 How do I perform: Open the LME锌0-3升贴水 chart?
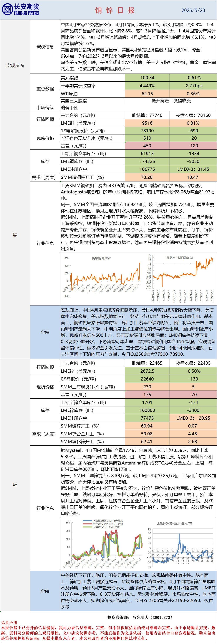point(180,545)
